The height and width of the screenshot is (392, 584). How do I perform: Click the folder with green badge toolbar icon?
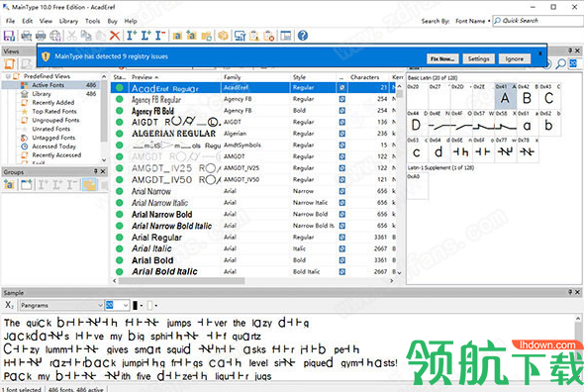click(x=206, y=36)
